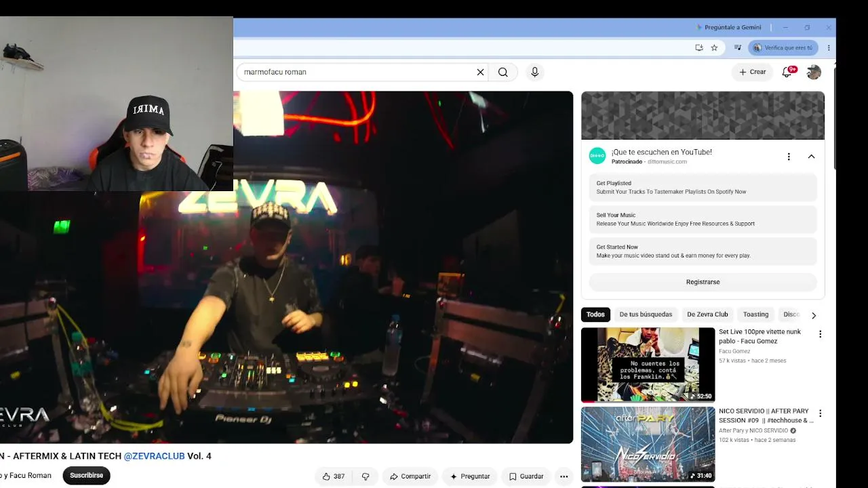Select De tus búsquedas chip
This screenshot has height=488, width=868.
coord(646,314)
